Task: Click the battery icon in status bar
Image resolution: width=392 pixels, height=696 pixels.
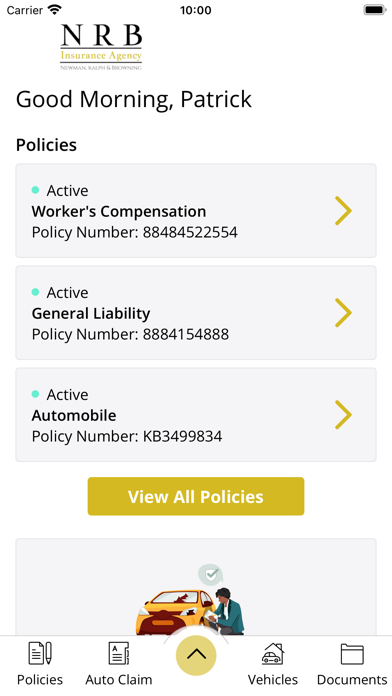Action: (375, 10)
